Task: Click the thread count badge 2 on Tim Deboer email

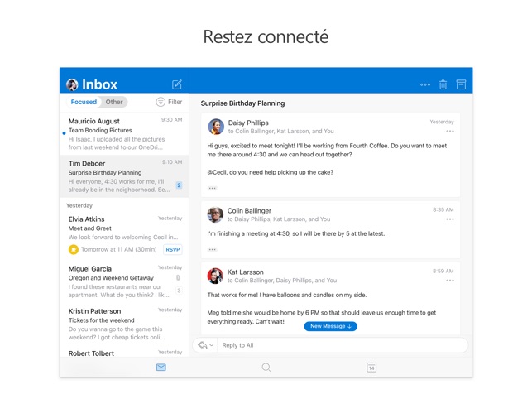Action: [x=179, y=185]
